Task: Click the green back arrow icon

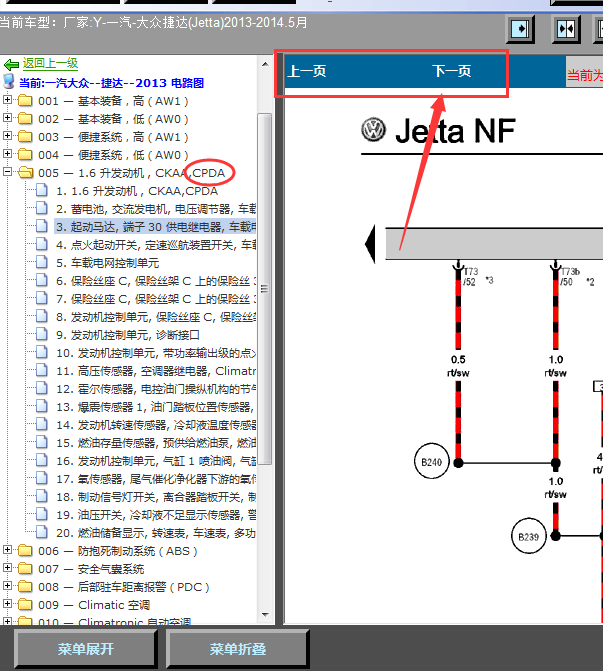Action: (11, 65)
